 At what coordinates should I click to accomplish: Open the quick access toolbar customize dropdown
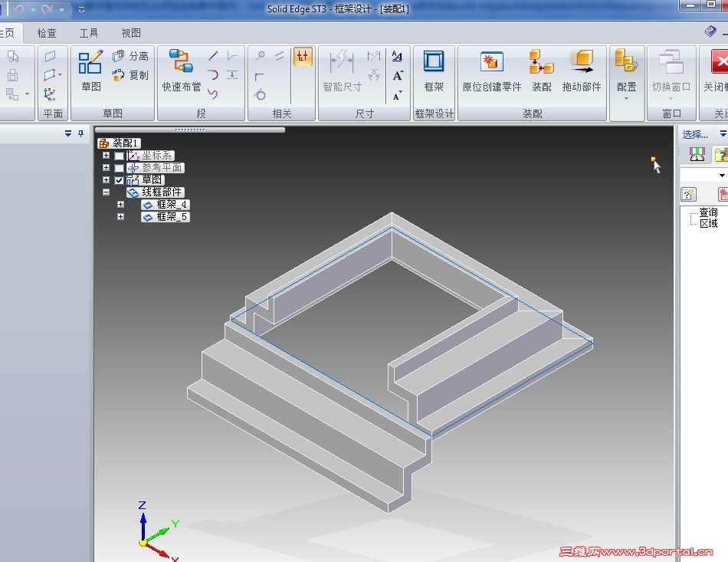coord(81,9)
